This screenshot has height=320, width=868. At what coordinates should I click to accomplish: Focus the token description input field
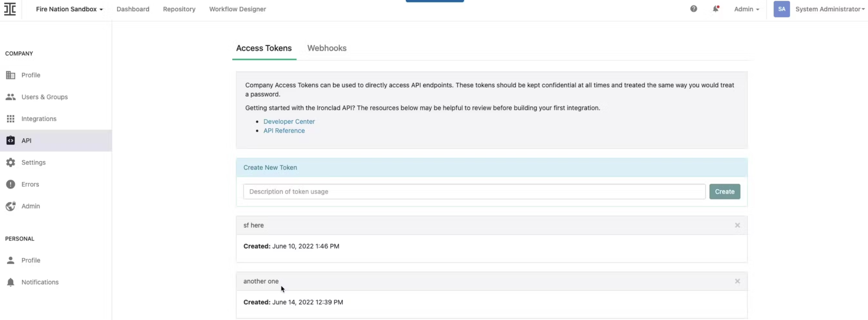(474, 192)
